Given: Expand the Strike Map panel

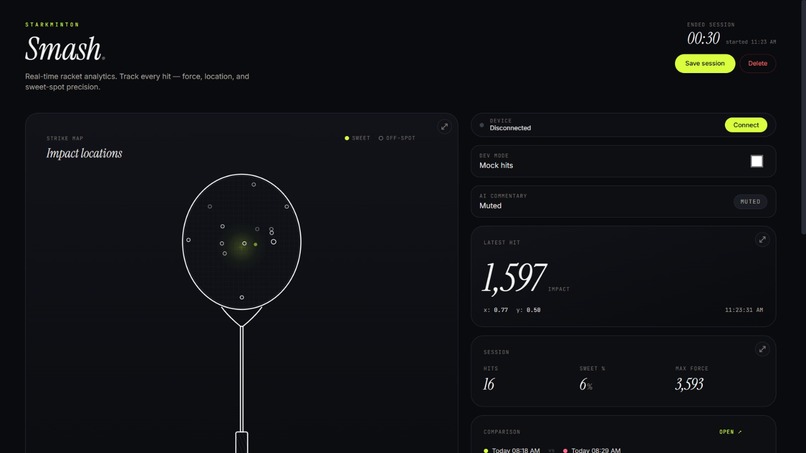Looking at the screenshot, I should click(x=445, y=126).
